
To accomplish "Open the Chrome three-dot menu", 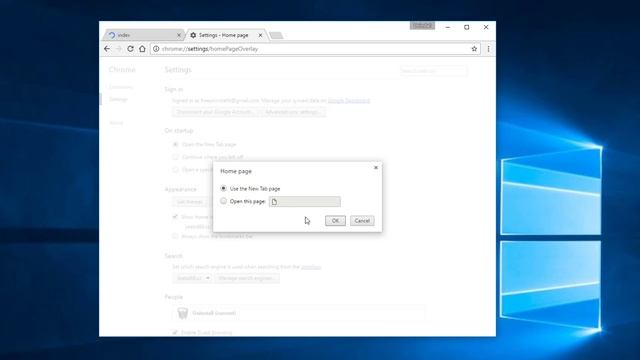I will point(488,49).
